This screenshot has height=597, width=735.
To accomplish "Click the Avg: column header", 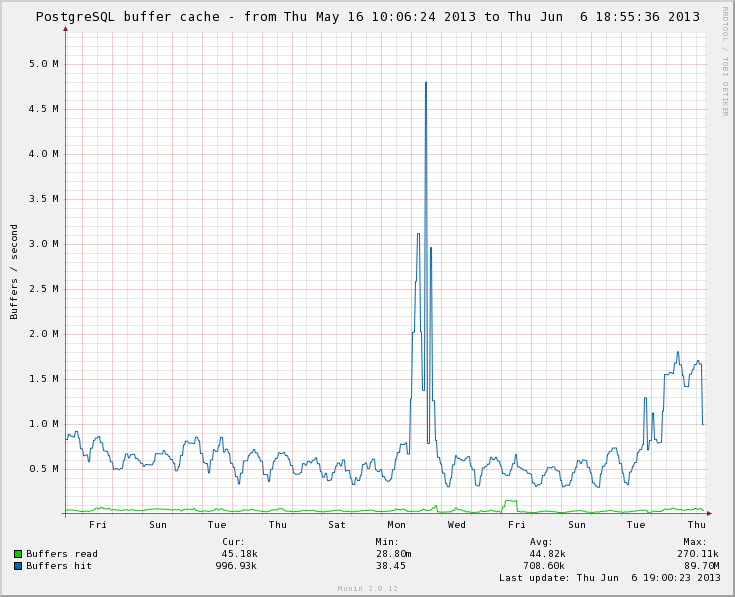I will tap(541, 541).
